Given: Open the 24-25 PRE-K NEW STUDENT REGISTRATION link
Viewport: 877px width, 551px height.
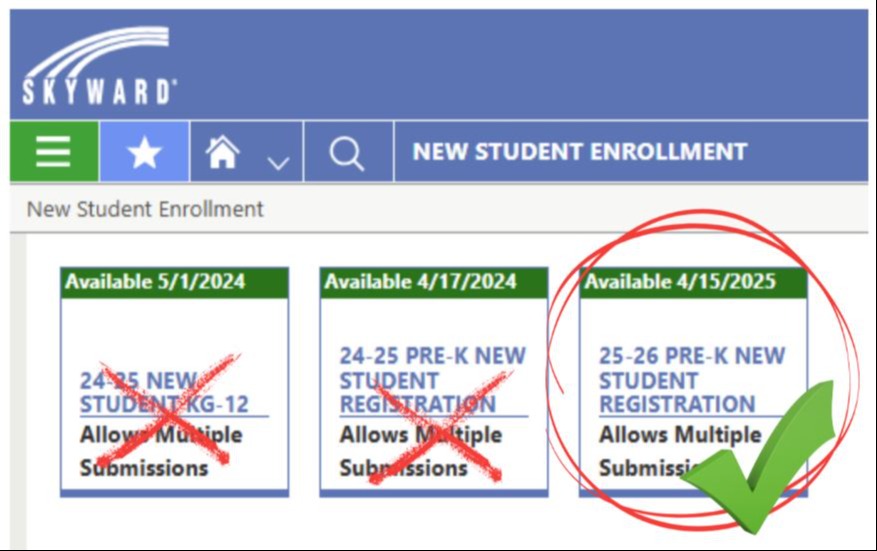Looking at the screenshot, I should coord(432,380).
